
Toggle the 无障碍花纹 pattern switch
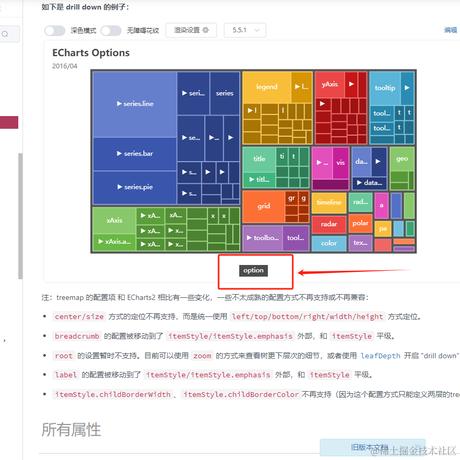111,31
